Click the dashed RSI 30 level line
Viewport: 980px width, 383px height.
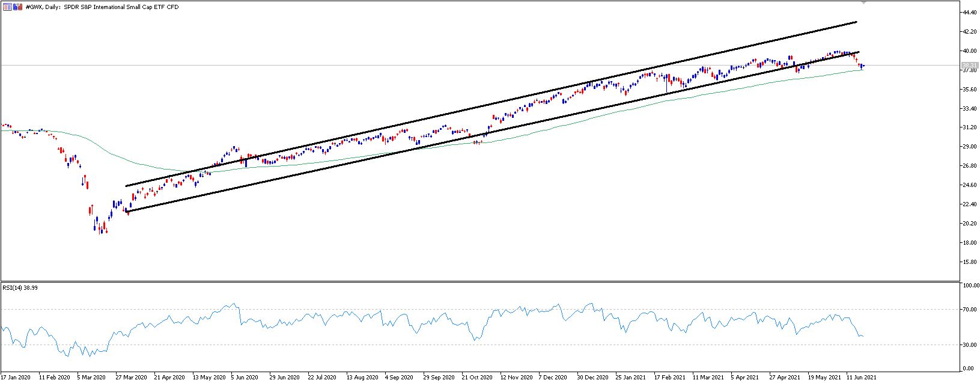point(481,345)
